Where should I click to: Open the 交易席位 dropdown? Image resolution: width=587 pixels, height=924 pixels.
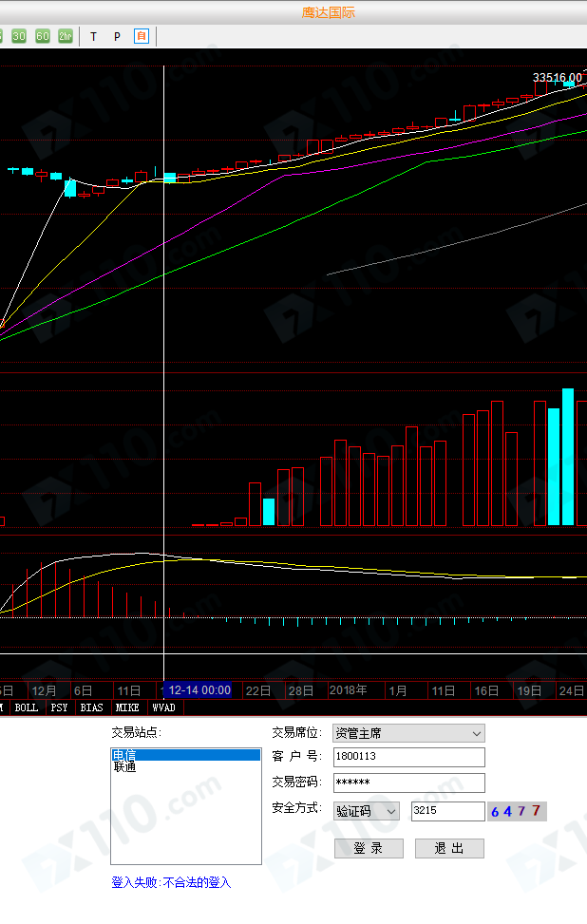pyautogui.click(x=407, y=733)
